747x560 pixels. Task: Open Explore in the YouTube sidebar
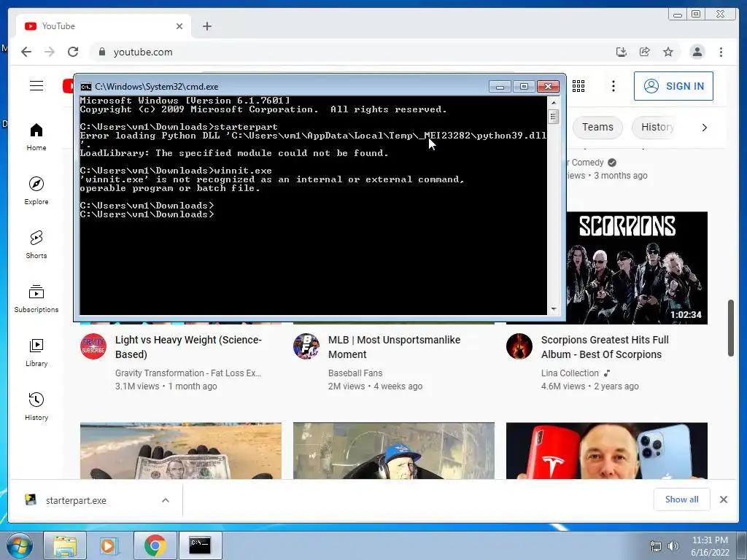pyautogui.click(x=36, y=190)
